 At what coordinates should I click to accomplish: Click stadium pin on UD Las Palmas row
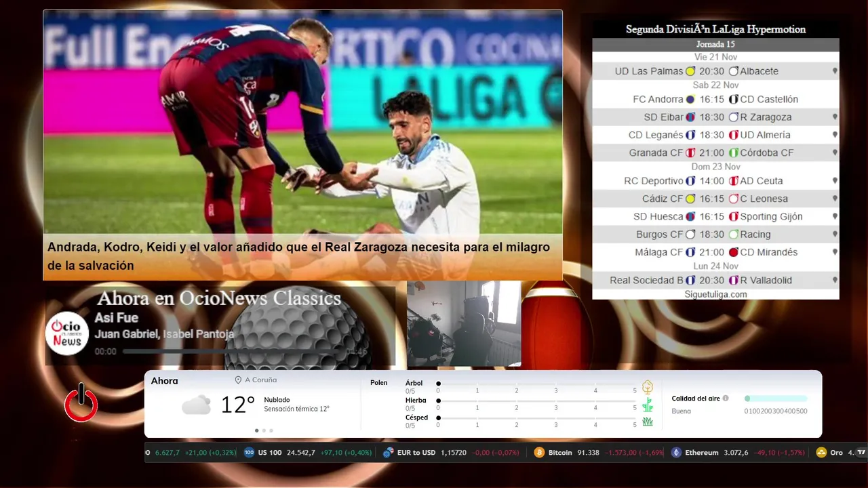point(835,71)
